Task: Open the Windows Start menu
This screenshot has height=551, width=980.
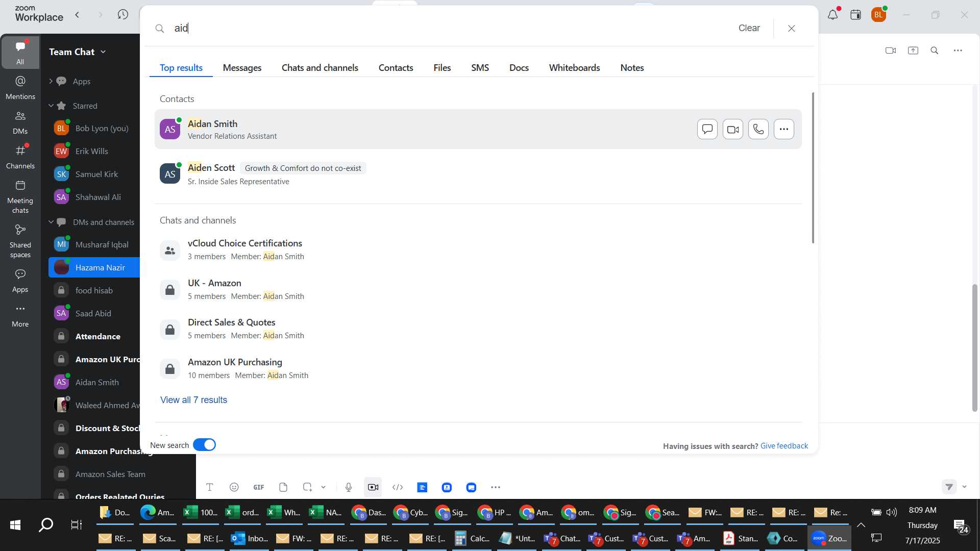Action: (15, 525)
